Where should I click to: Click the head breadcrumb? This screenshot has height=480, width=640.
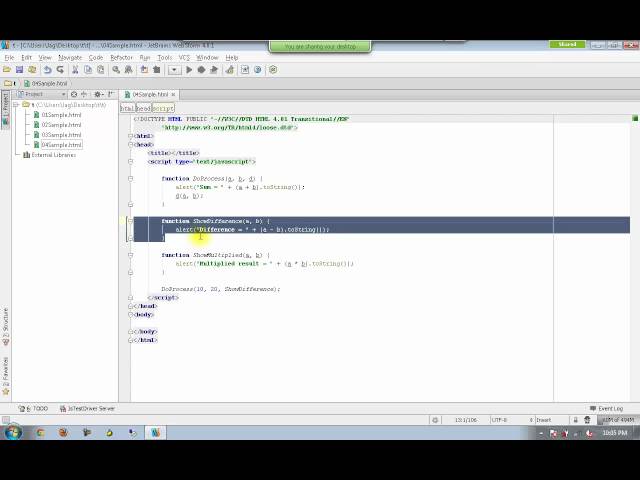coord(143,108)
